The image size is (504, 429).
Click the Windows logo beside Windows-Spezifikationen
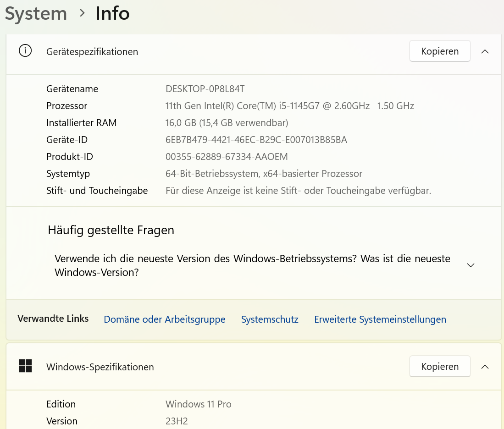25,366
